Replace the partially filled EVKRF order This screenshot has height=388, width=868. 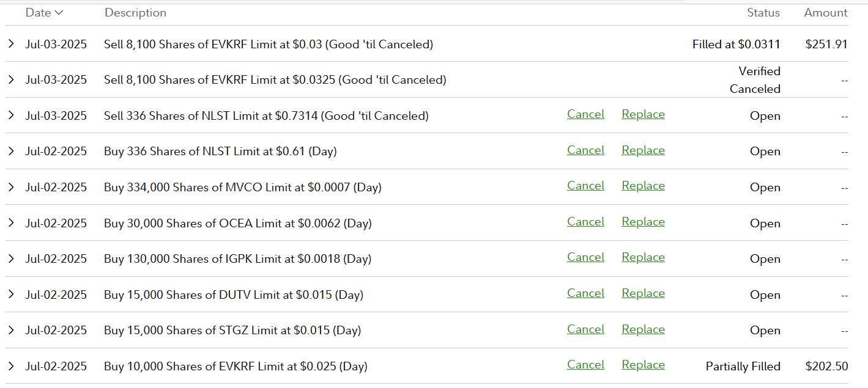coord(643,365)
